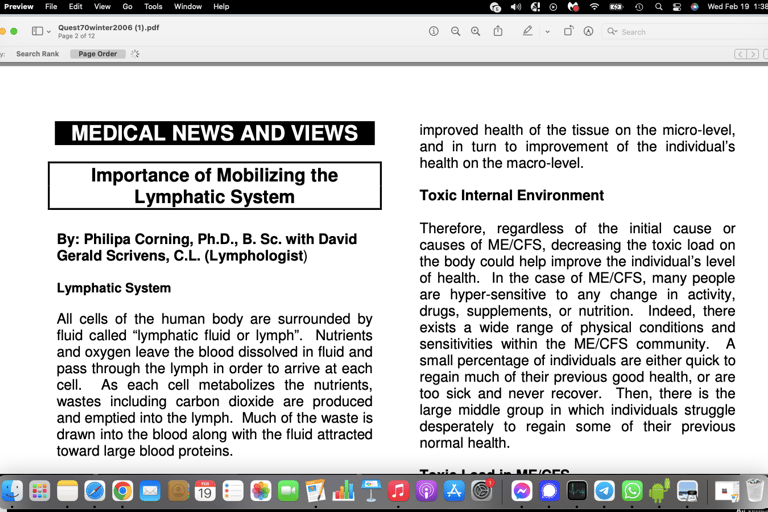Toggle the sidebar view button
Image resolution: width=768 pixels, height=512 pixels.
[37, 31]
